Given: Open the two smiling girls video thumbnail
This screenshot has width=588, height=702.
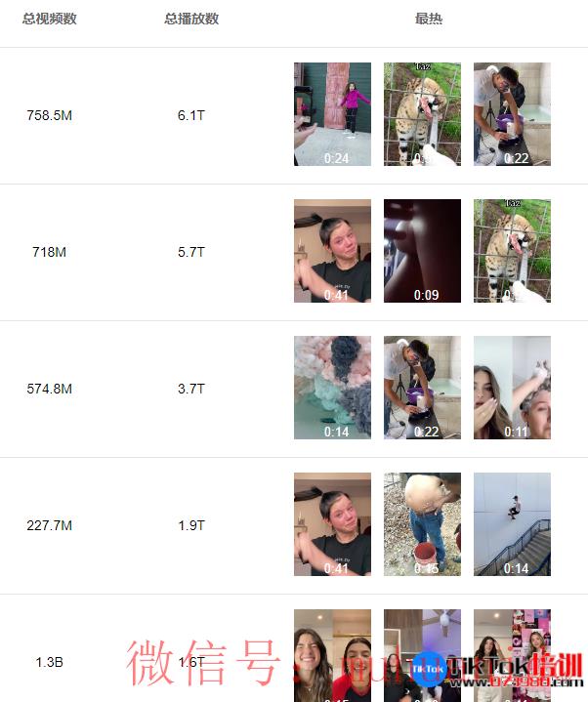Looking at the screenshot, I should pos(332,655).
